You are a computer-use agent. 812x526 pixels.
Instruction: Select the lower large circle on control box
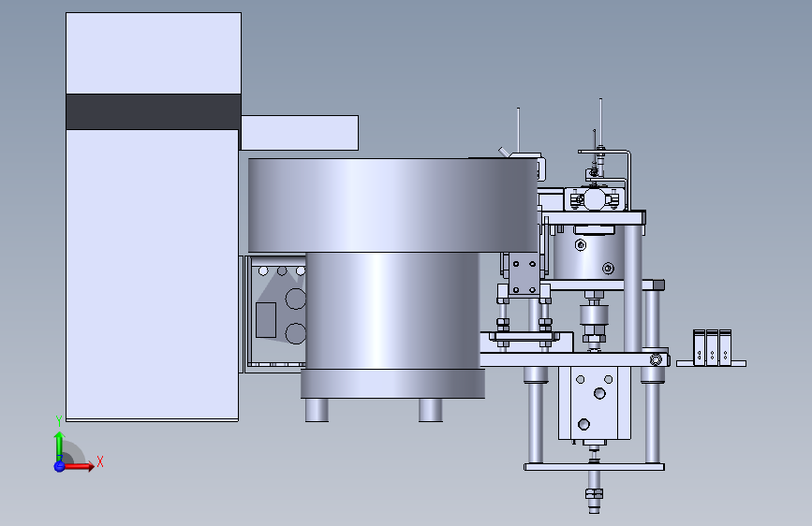click(x=296, y=333)
